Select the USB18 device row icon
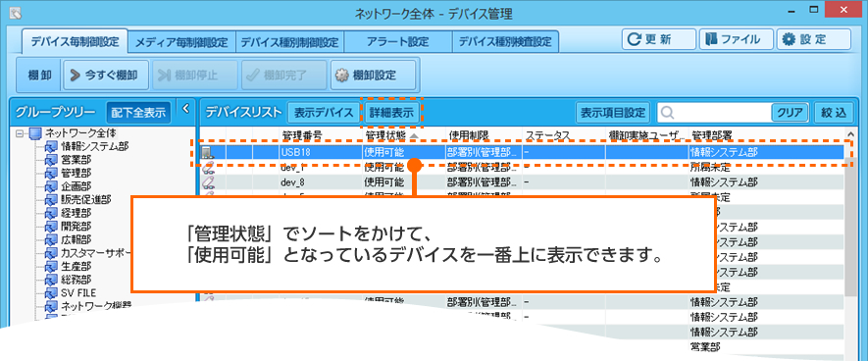Viewport: 868px width, 361px height. coord(207,152)
